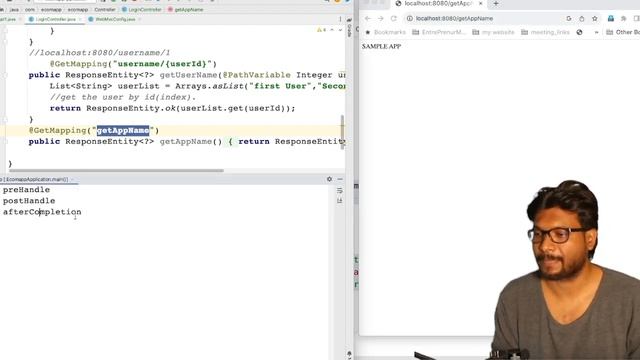The image size is (640, 360).
Task: Open LoginController in the breadcrumb bar
Action: pyautogui.click(x=142, y=9)
